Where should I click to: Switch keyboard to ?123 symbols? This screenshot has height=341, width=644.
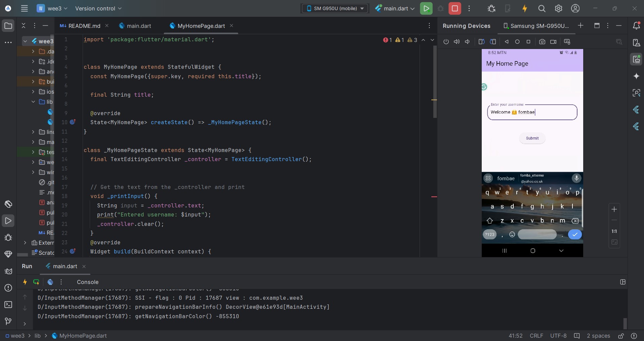tap(489, 235)
